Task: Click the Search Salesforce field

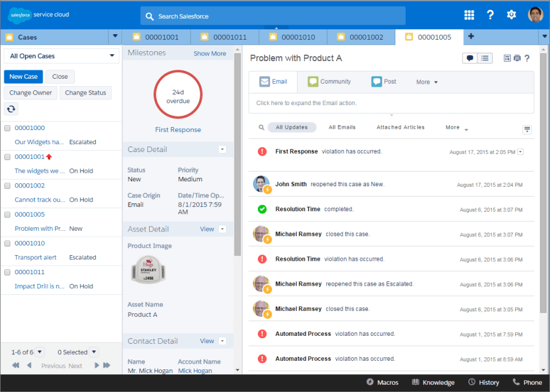Action: tap(273, 16)
